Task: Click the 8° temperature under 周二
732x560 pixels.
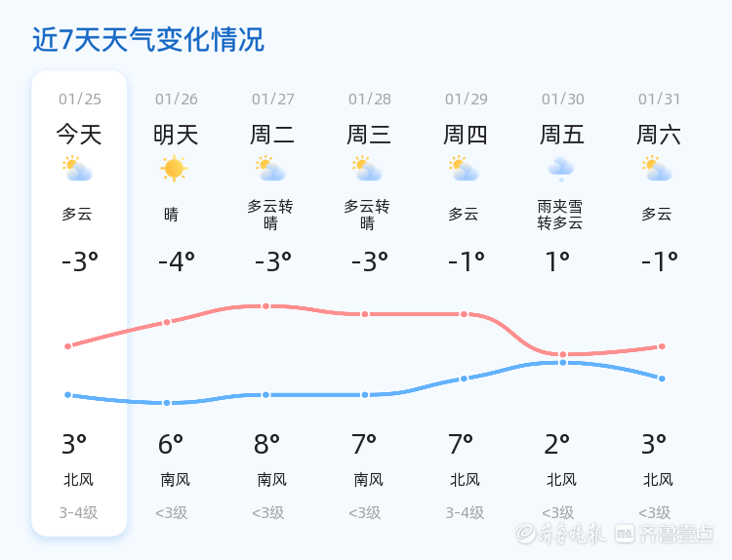Action: pyautogui.click(x=266, y=445)
